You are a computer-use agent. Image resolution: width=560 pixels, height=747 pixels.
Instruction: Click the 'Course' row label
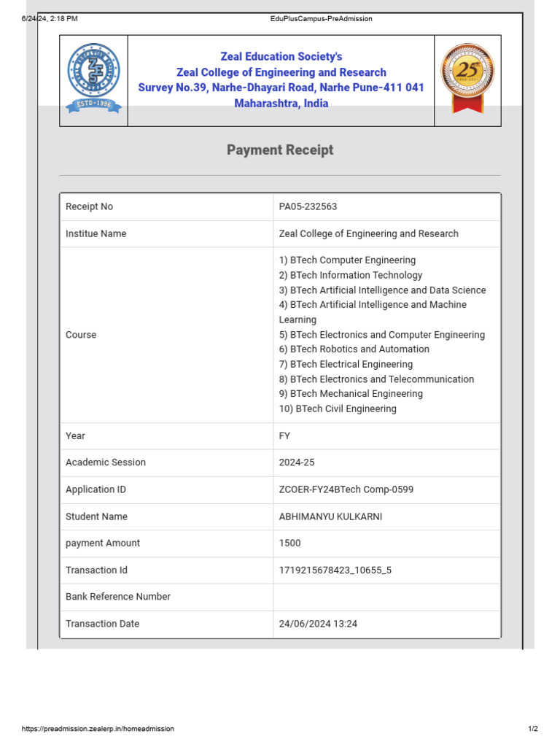pos(81,335)
